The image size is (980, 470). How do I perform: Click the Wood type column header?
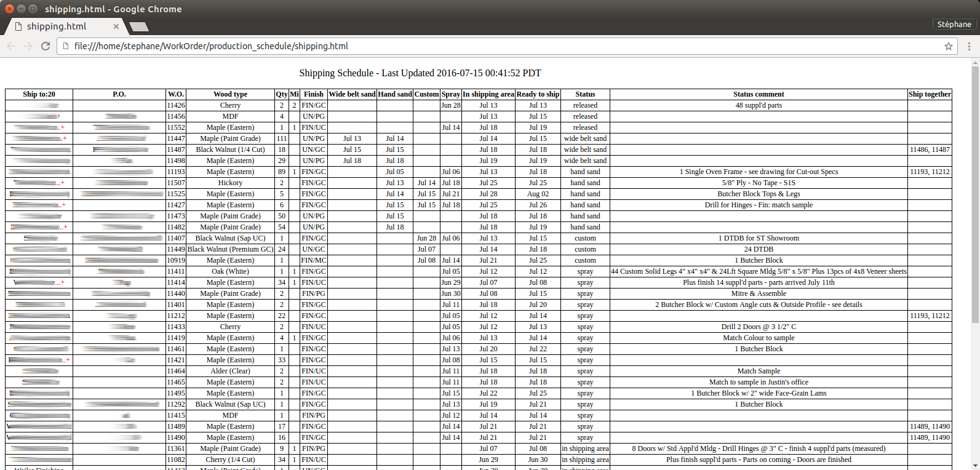pos(230,94)
